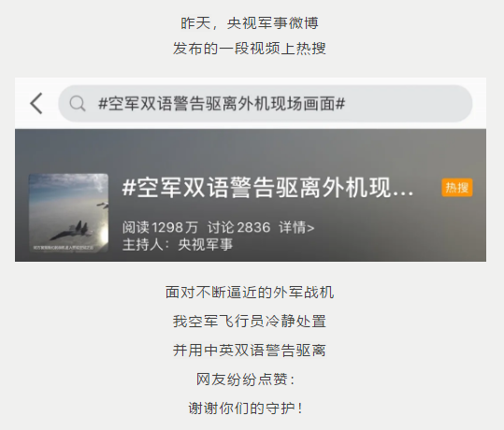The height and width of the screenshot is (430, 504).
Task: Click the search field with hashtag text
Action: coord(266,104)
